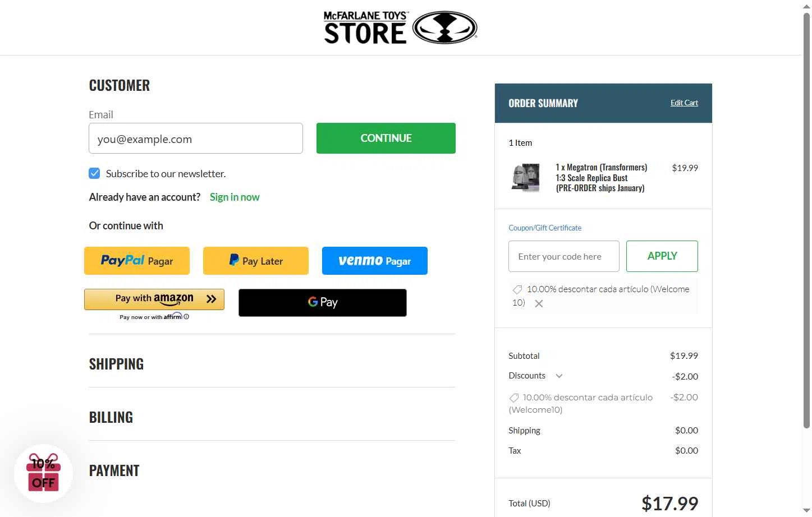Click 'Subscribe to our newsletter.' label
The width and height of the screenshot is (812, 517).
click(x=166, y=174)
